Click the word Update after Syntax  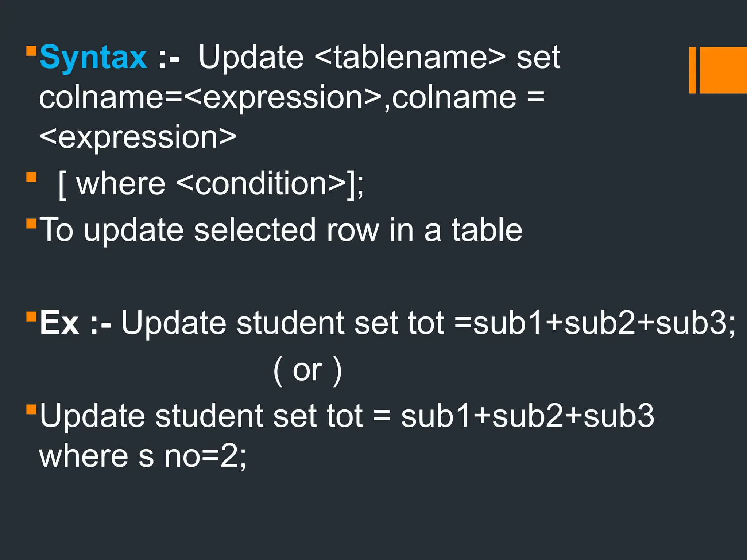pos(251,57)
